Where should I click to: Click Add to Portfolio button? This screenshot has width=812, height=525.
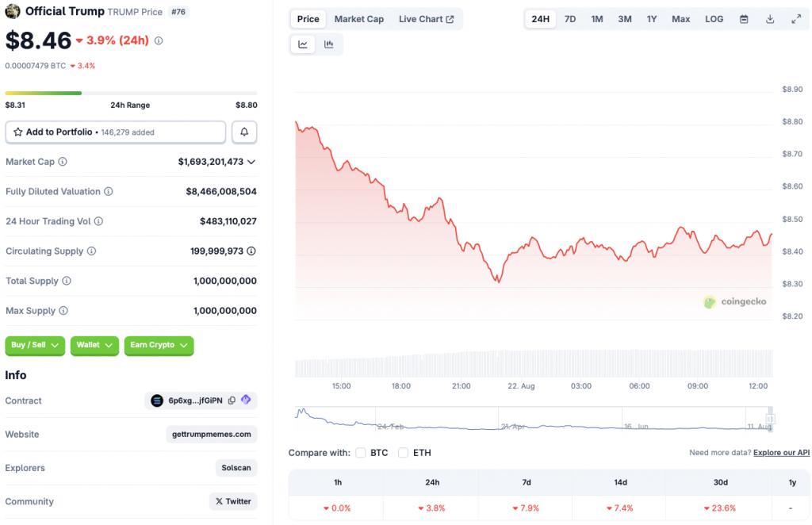click(x=115, y=132)
